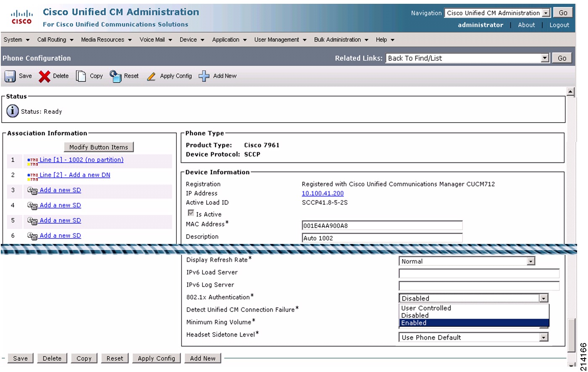Click the Save disk icon in toolbar
The height and width of the screenshot is (372, 588).
click(x=10, y=76)
